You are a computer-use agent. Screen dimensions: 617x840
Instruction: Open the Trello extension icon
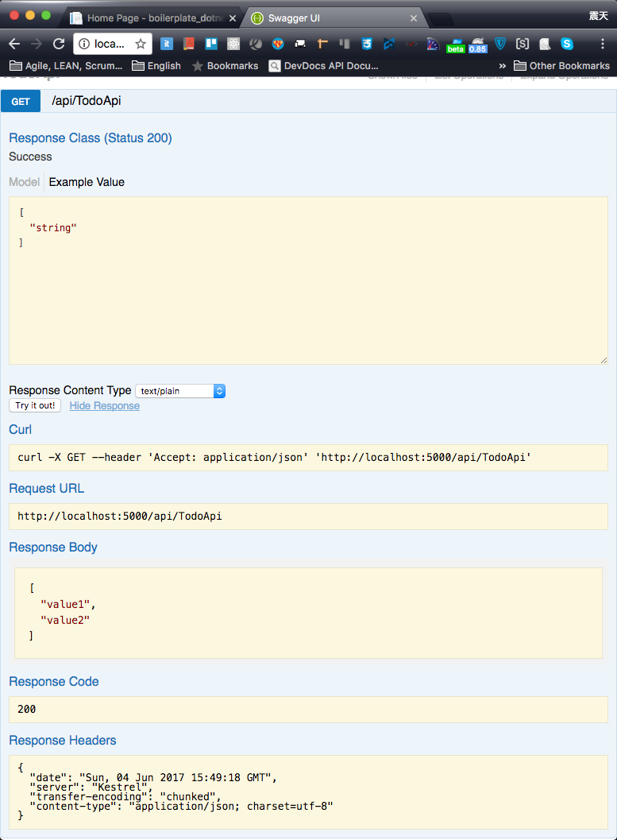pos(211,45)
